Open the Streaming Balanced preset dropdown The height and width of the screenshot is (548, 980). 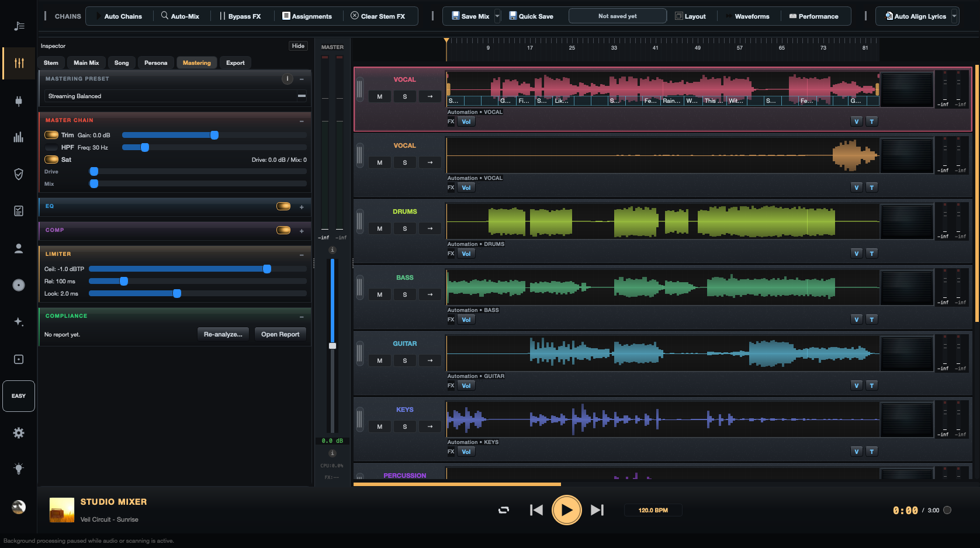[x=175, y=96]
